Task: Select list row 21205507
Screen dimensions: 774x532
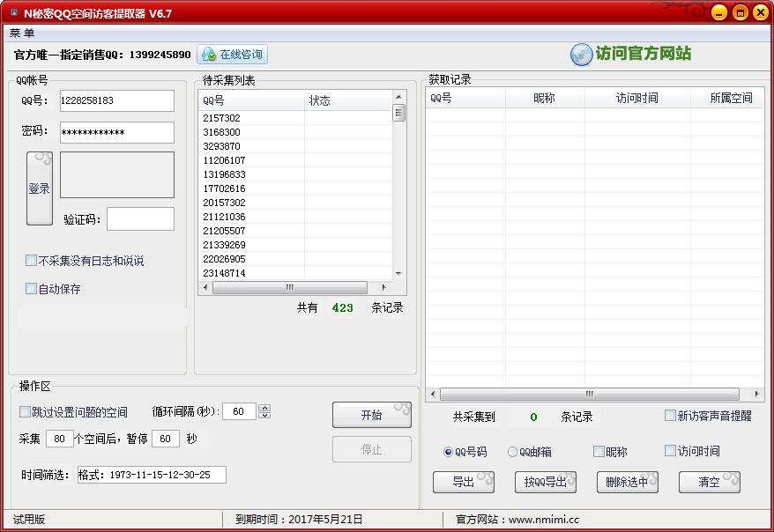Action: 295,231
